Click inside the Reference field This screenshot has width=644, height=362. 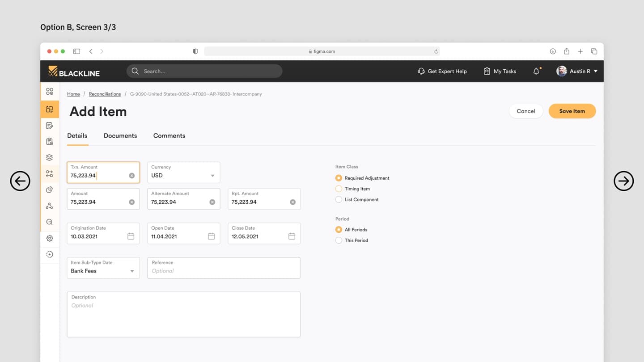[224, 268]
